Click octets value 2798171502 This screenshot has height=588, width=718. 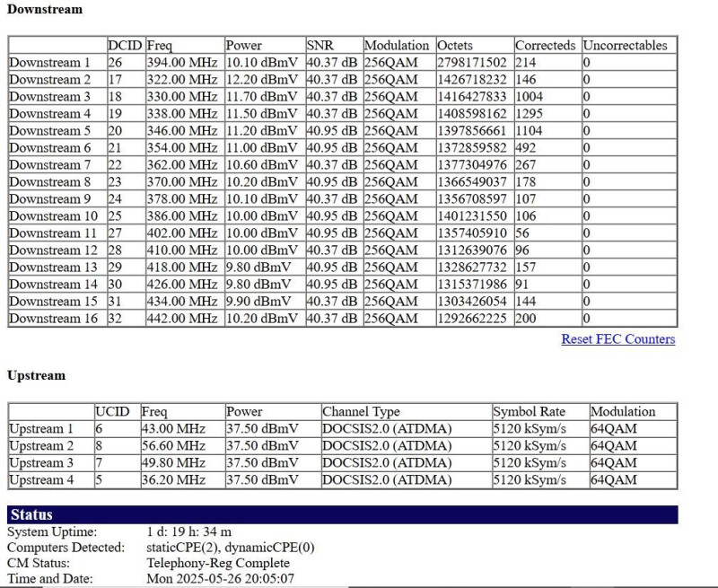pyautogui.click(x=472, y=62)
